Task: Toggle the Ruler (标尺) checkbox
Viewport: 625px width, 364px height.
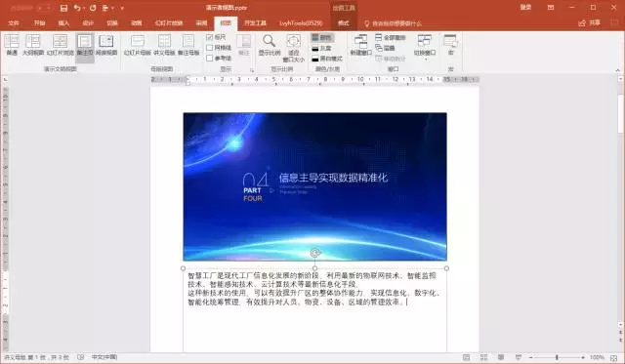Action: tap(216, 37)
